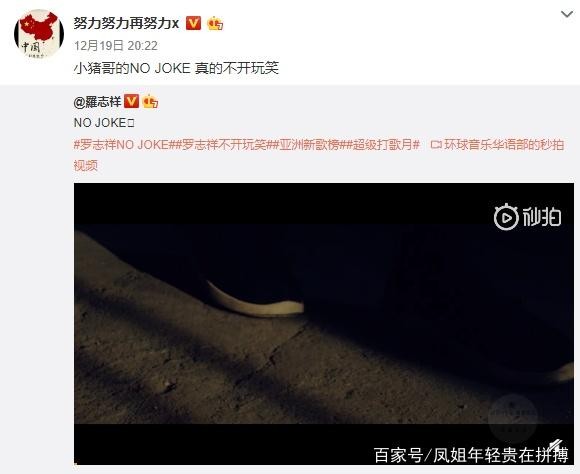Click the V verified badge next to 羅志祥
Screen dimensions: 580x474
(x=131, y=101)
